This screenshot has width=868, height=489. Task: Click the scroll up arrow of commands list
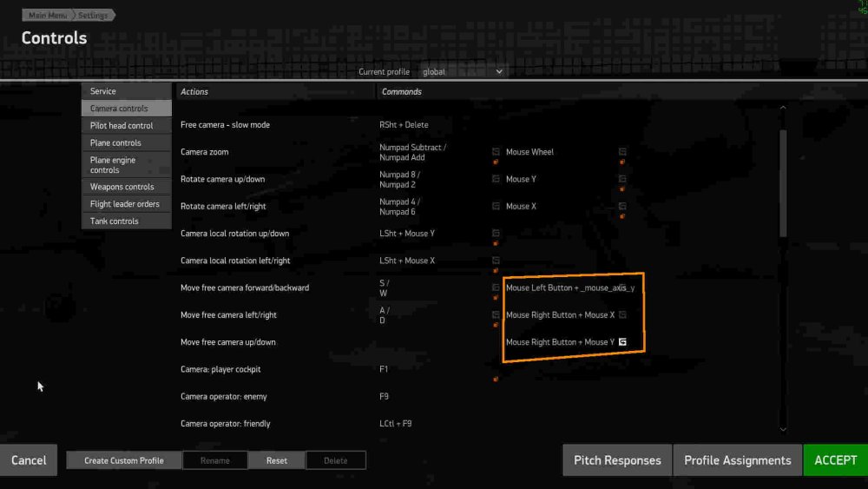[x=783, y=108]
